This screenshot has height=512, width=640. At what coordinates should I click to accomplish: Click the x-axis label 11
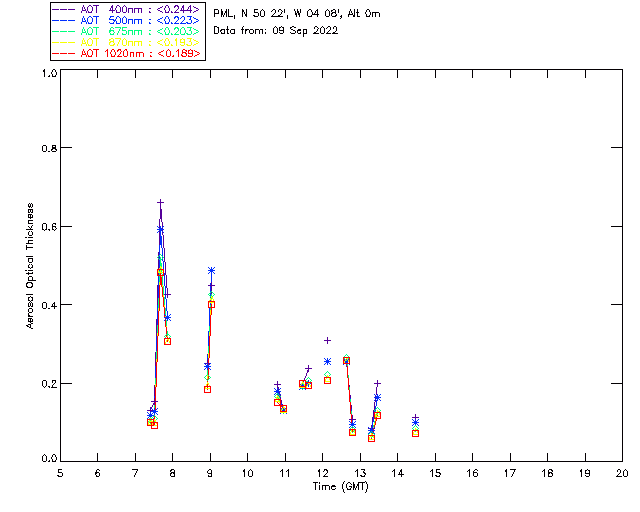coord(285,473)
